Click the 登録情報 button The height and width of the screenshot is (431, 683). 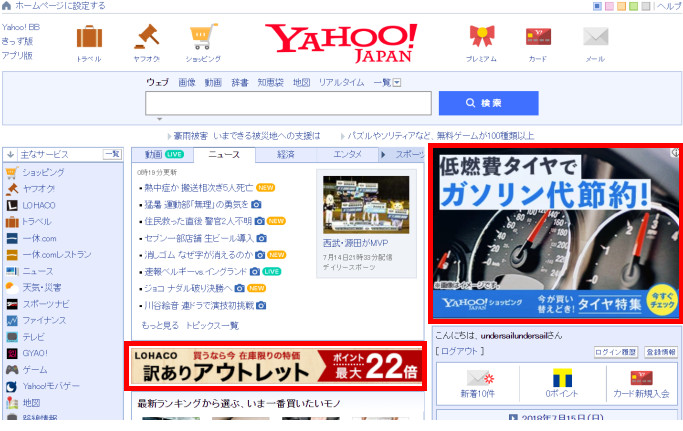point(661,352)
